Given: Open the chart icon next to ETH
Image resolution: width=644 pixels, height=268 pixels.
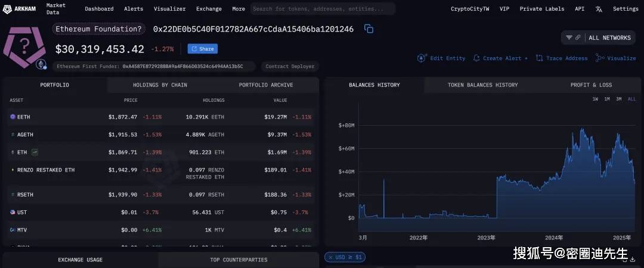Looking at the screenshot, I should (35, 152).
